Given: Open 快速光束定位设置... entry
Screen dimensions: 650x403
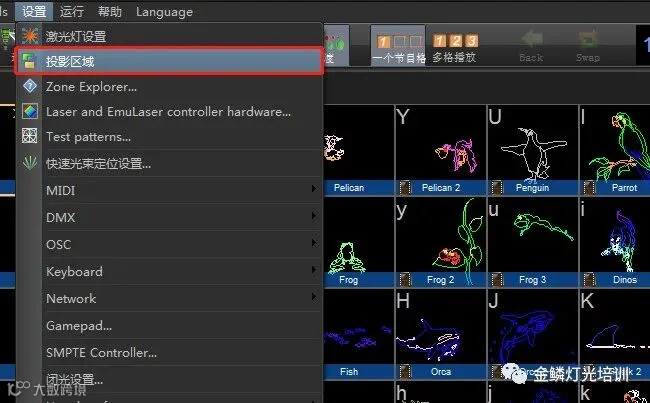Looking at the screenshot, I should point(169,163).
